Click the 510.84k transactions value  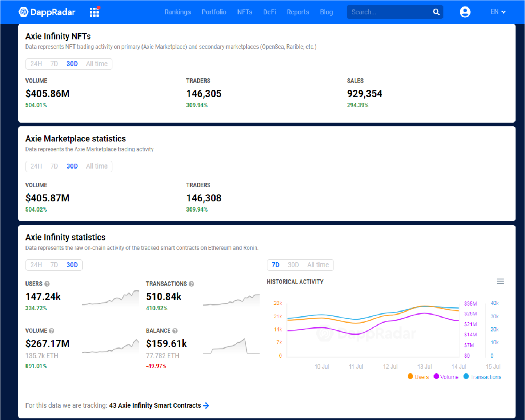tap(164, 297)
